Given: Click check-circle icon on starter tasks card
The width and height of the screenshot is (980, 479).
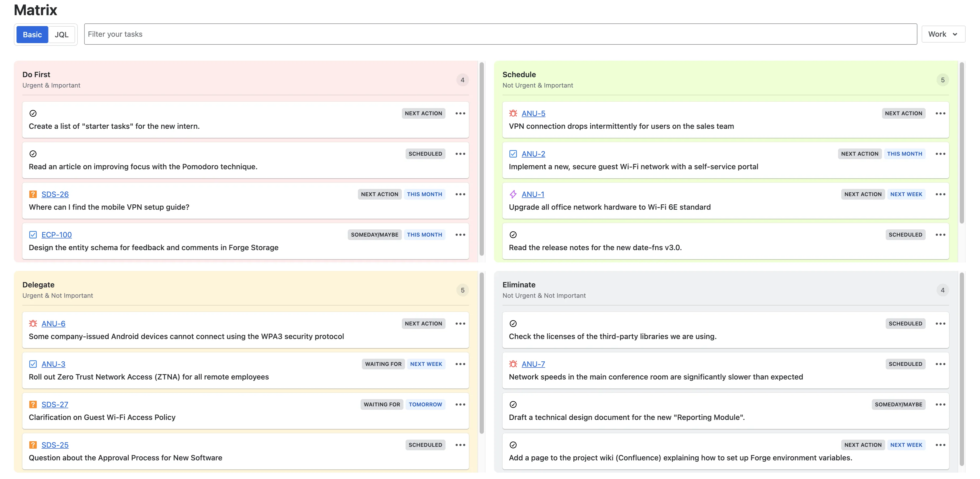Looking at the screenshot, I should [x=33, y=113].
